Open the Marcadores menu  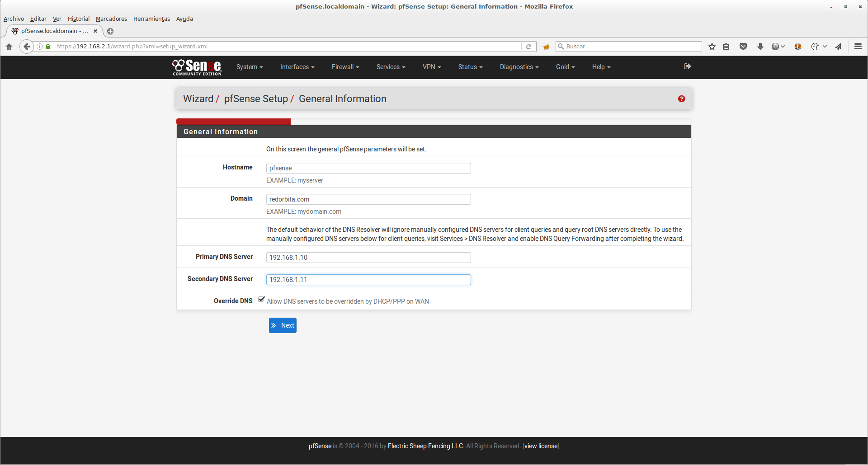point(111,19)
